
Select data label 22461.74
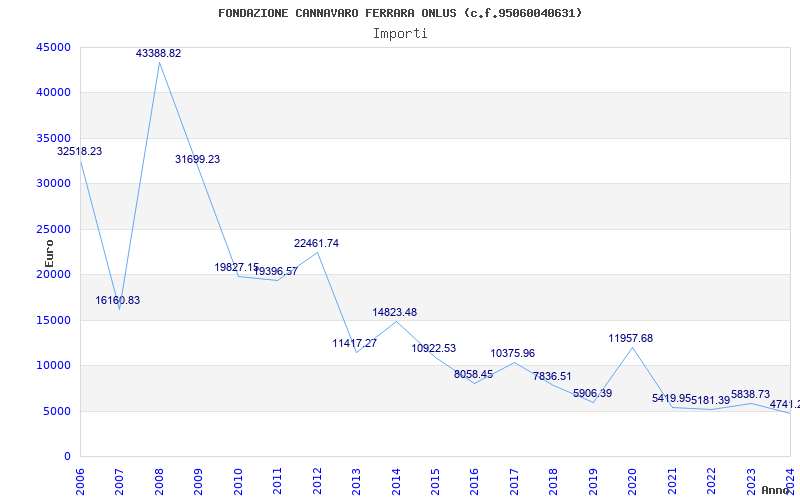316,243
